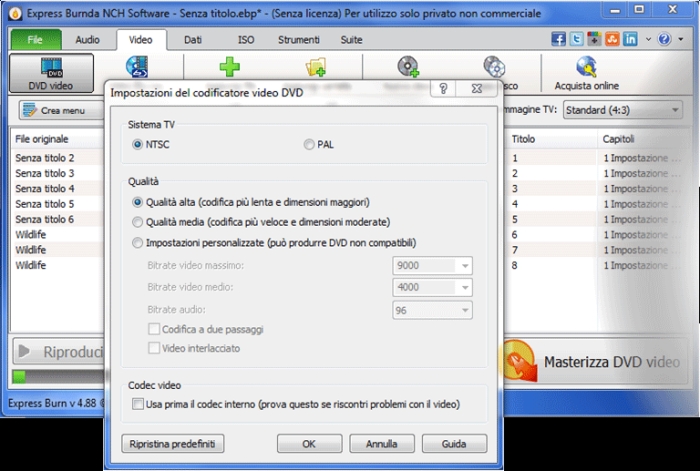The image size is (700, 471).
Task: Click the Blu-ray disc icon in toolbar
Action: click(137, 67)
